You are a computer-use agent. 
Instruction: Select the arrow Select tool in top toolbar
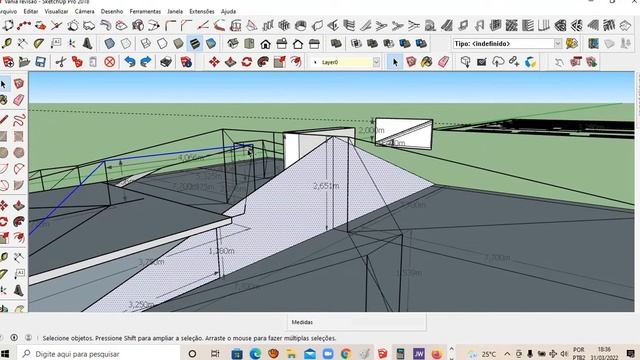coord(395,62)
